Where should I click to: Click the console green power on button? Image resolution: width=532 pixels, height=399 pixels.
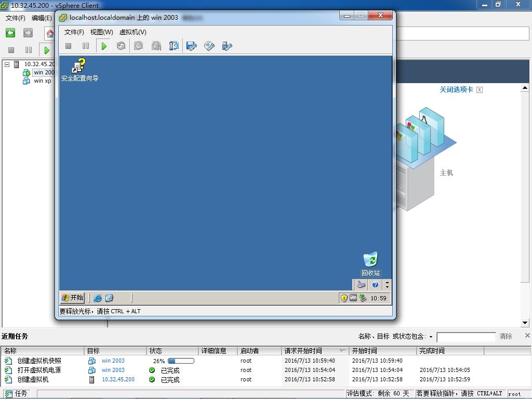(x=104, y=46)
